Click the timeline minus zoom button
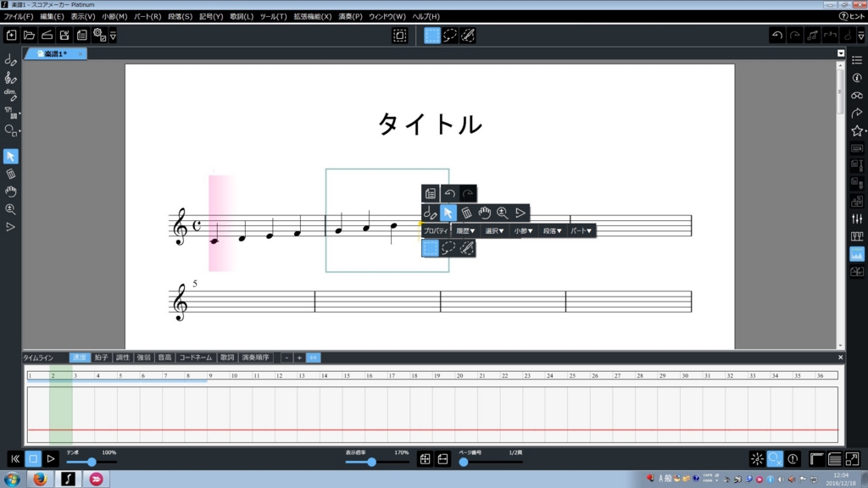The image size is (868, 488). click(x=287, y=358)
